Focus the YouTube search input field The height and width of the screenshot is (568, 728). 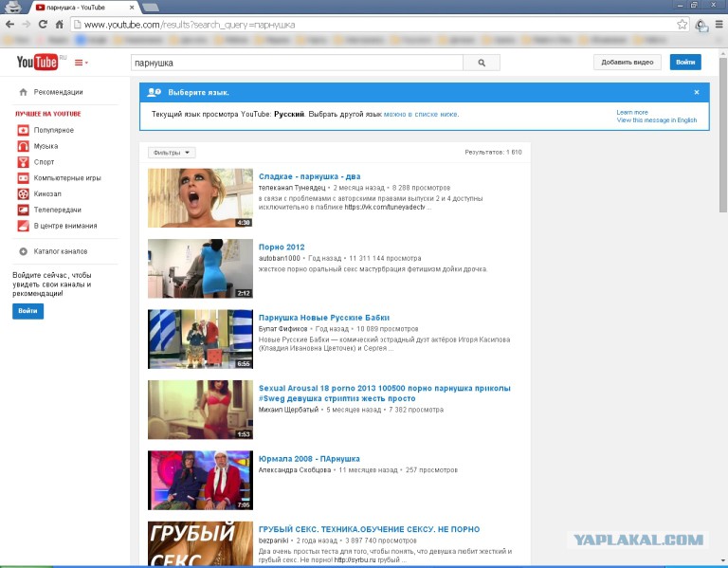pos(296,63)
